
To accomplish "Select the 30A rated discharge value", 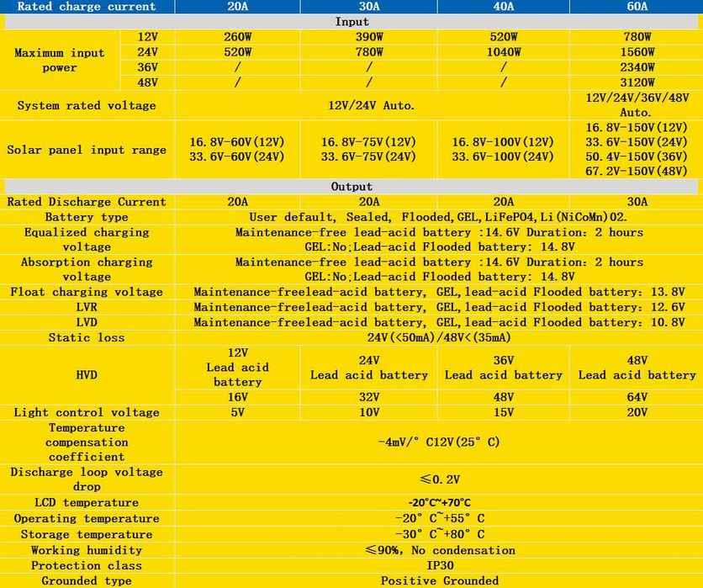I will pyautogui.click(x=637, y=202).
